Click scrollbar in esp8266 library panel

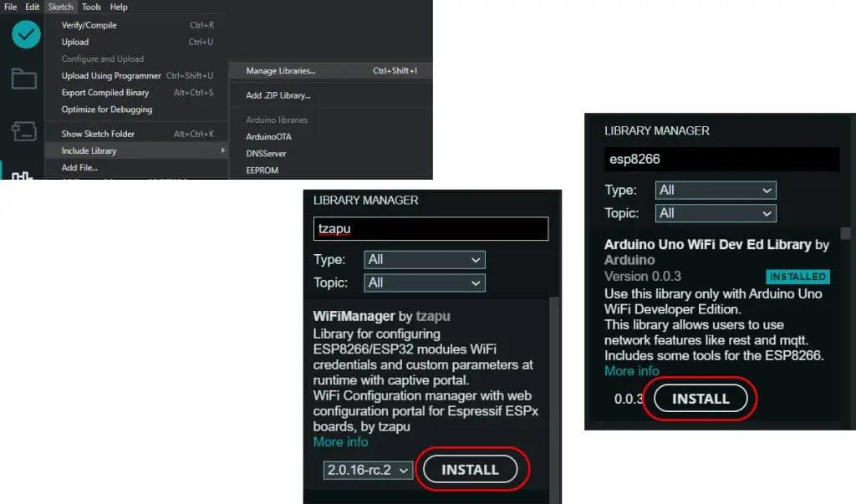[845, 234]
